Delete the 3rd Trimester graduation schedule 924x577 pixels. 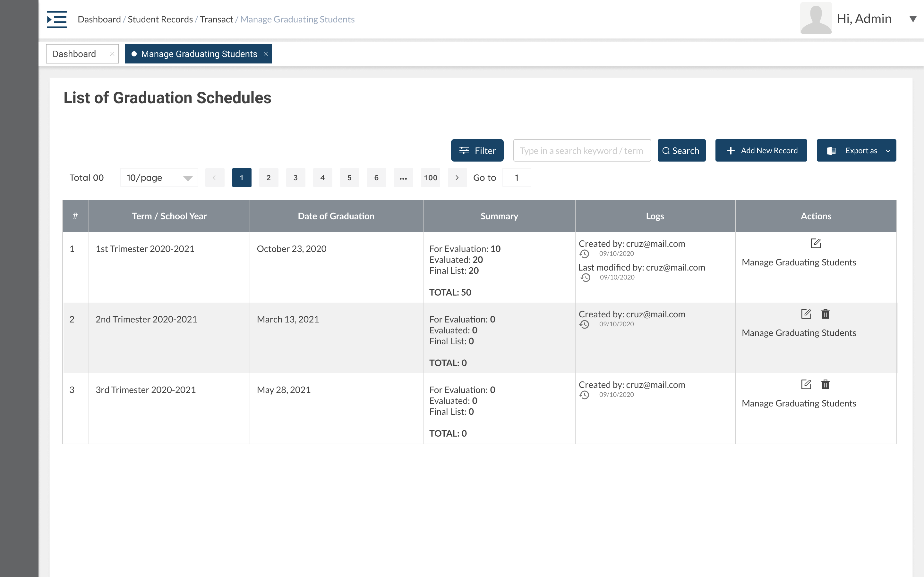tap(826, 384)
